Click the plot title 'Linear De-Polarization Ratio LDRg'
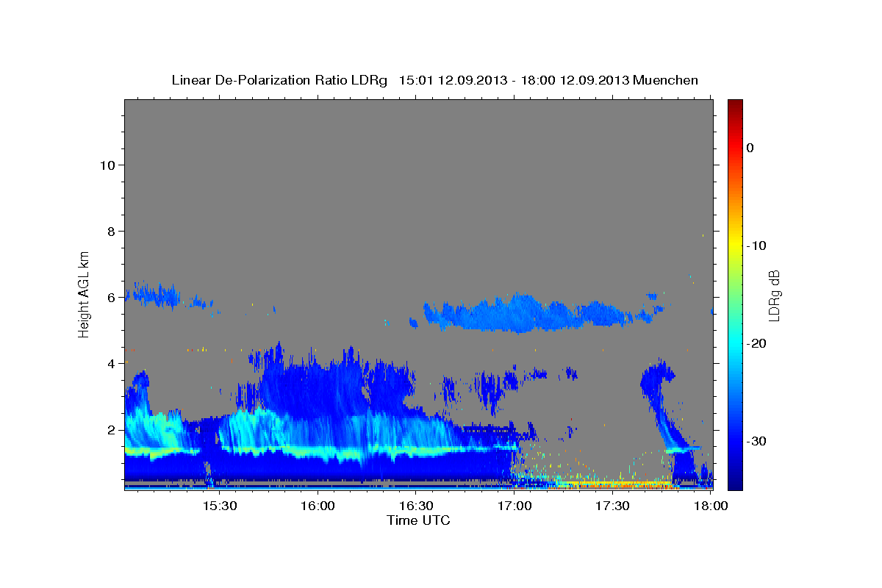The image size is (882, 588). [279, 80]
